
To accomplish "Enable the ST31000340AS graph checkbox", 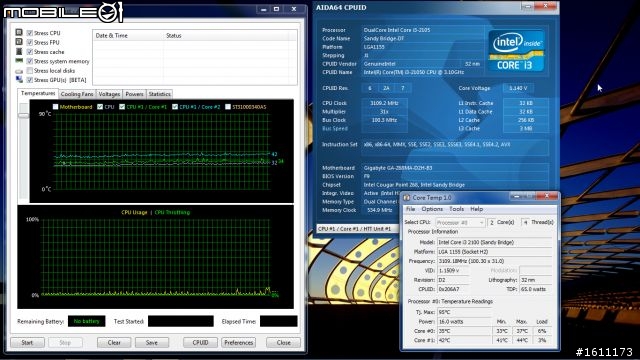I will coord(228,107).
